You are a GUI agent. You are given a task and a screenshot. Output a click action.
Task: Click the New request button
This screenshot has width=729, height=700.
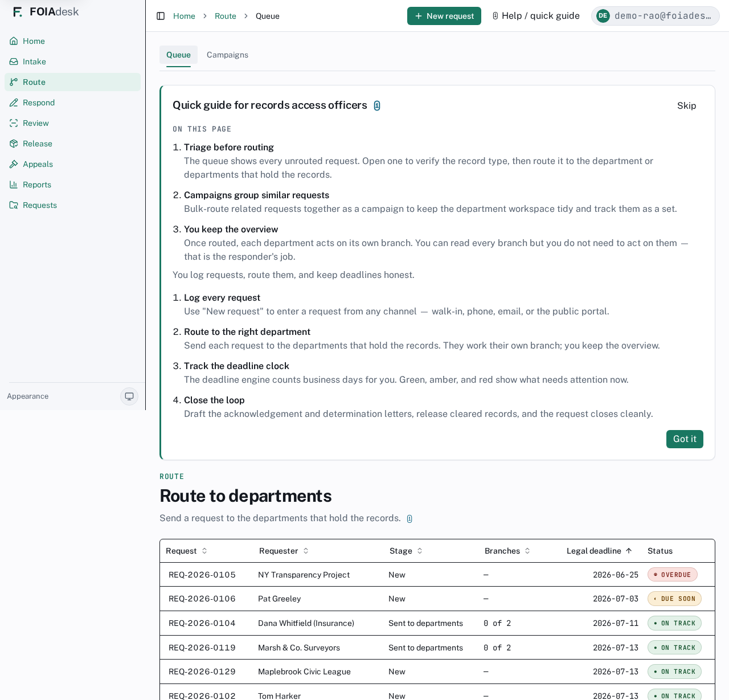444,16
